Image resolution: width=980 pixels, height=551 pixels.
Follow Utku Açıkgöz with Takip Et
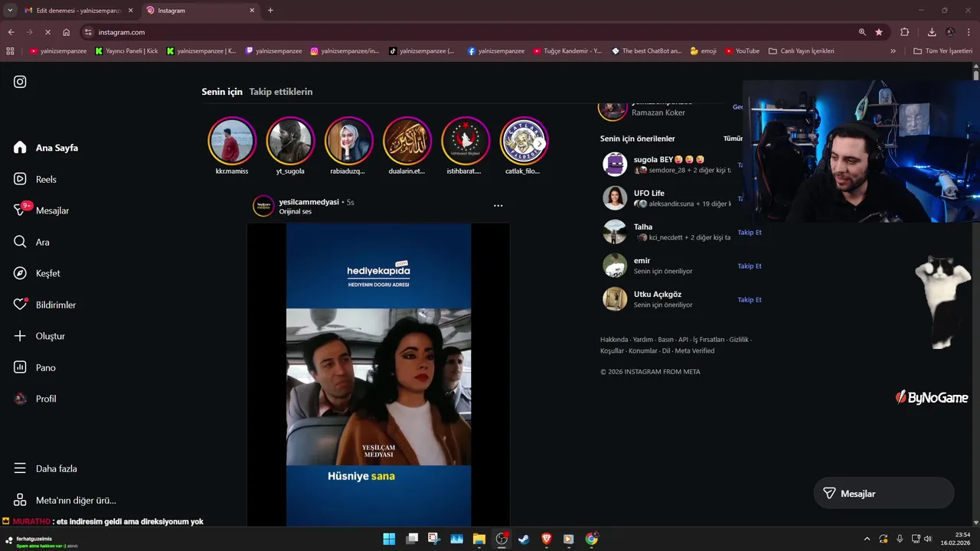pyautogui.click(x=750, y=299)
